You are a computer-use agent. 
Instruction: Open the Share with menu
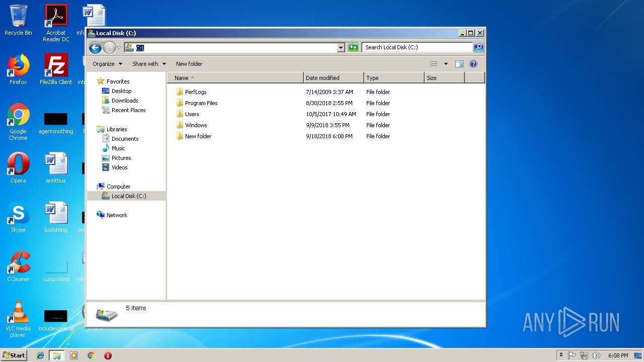(149, 64)
